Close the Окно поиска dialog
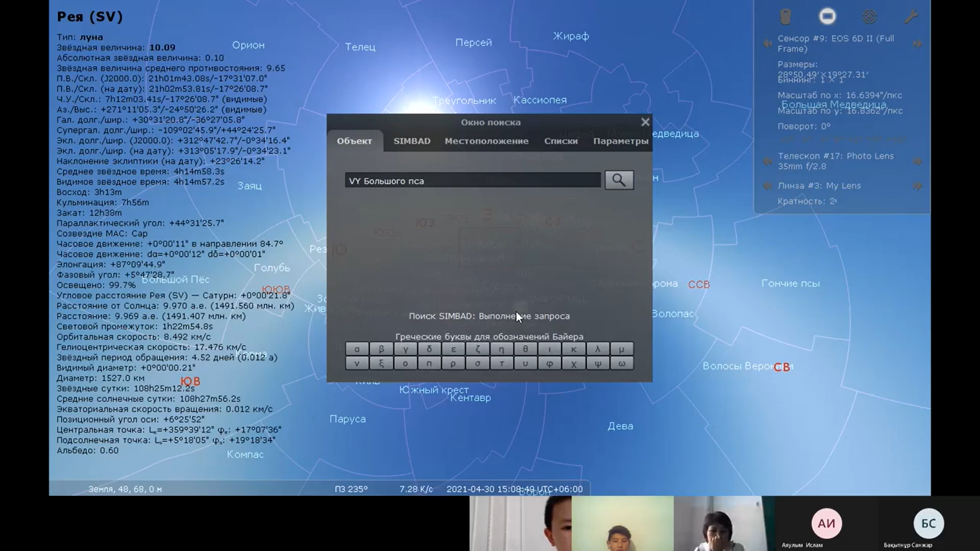This screenshot has height=551, width=980. click(645, 122)
